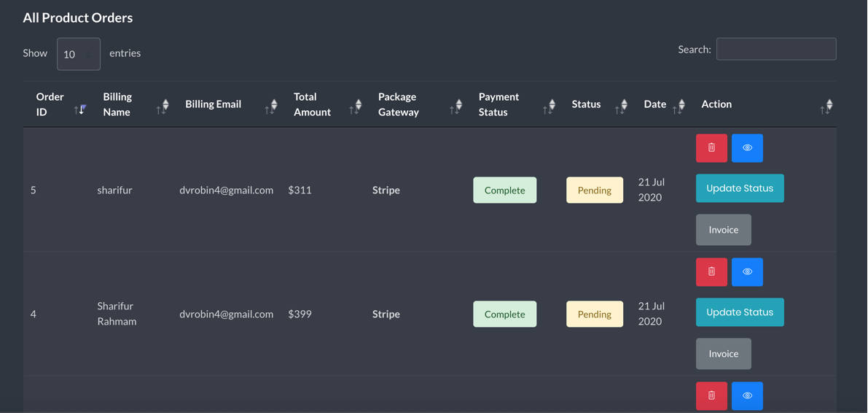Click the $311 total amount
The height and width of the screenshot is (413, 868).
click(300, 190)
